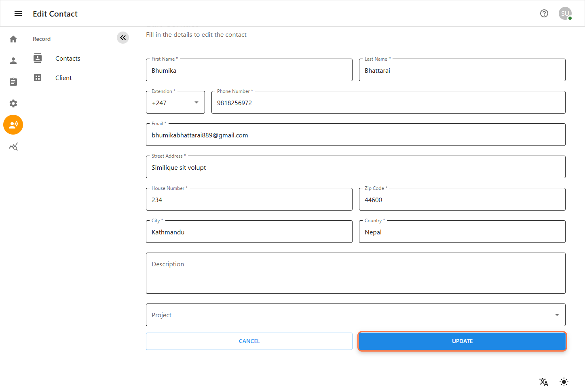Open the help question mark icon
The width and height of the screenshot is (585, 392).
[x=544, y=14]
